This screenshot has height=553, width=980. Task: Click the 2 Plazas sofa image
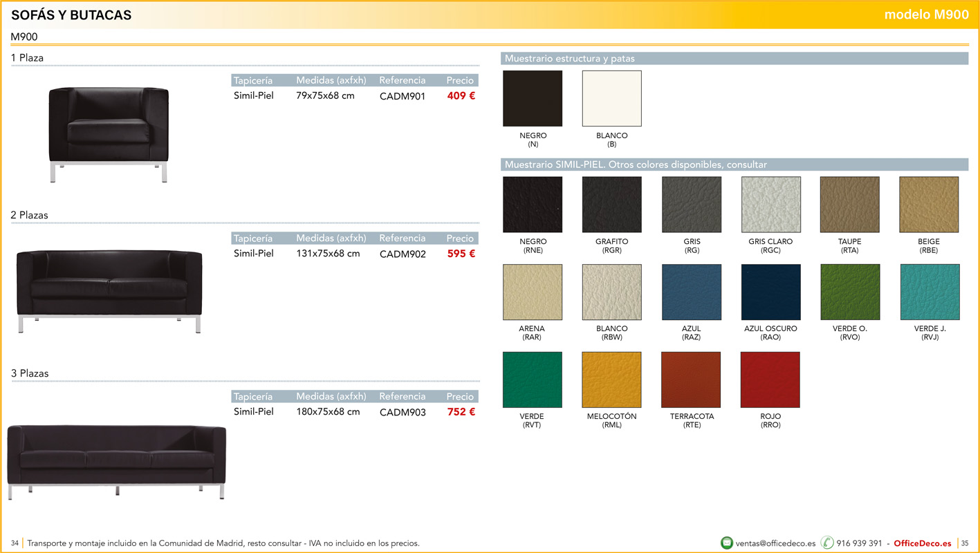click(109, 291)
